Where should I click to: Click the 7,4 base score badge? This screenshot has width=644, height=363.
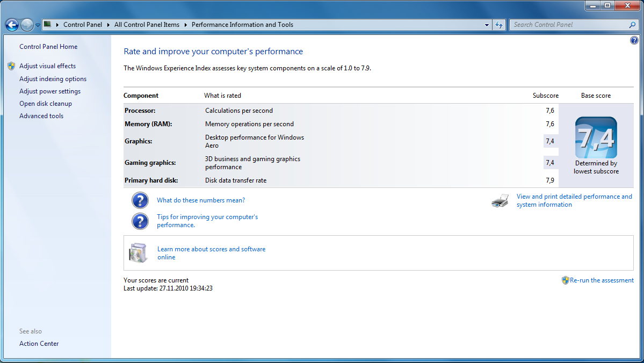(596, 137)
